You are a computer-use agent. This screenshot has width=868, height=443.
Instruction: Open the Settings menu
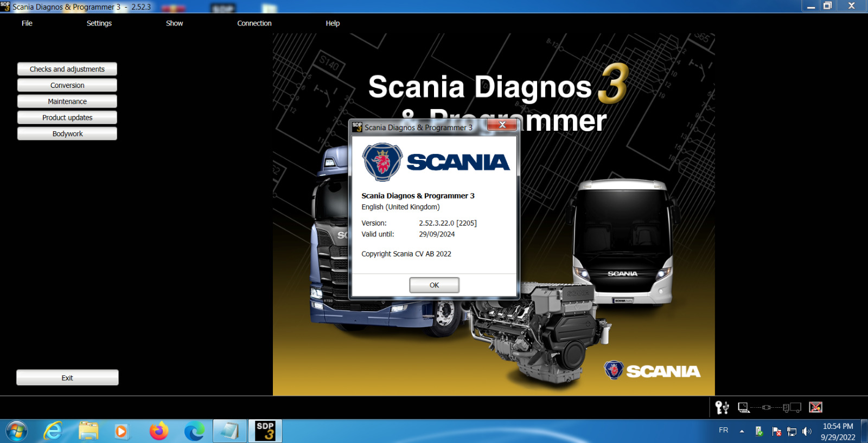tap(99, 23)
